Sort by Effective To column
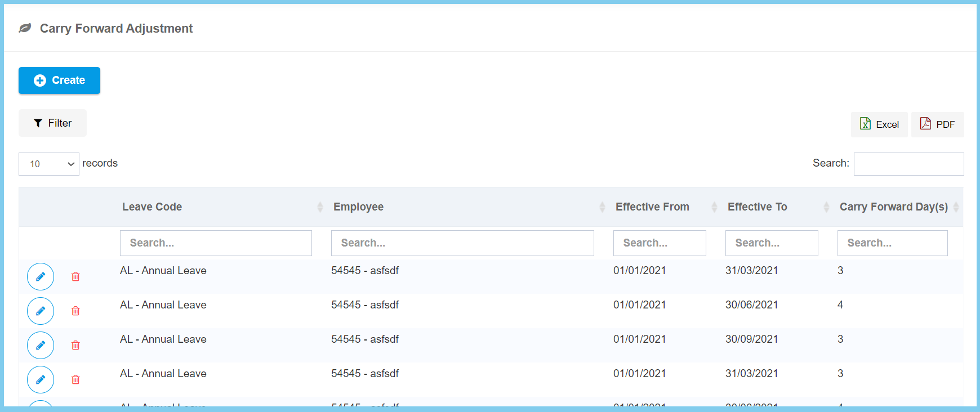 pyautogui.click(x=757, y=207)
